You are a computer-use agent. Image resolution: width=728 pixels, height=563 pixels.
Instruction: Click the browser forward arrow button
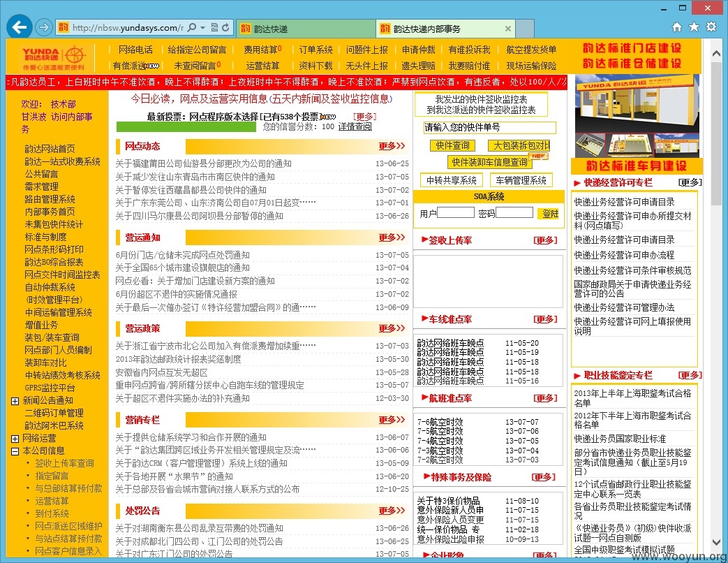[44, 27]
